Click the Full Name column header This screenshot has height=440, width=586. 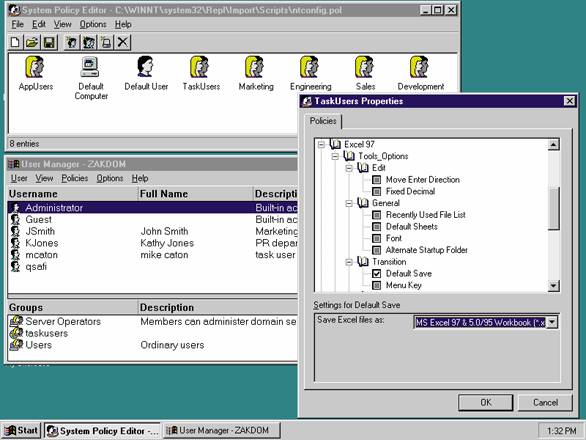coord(195,194)
